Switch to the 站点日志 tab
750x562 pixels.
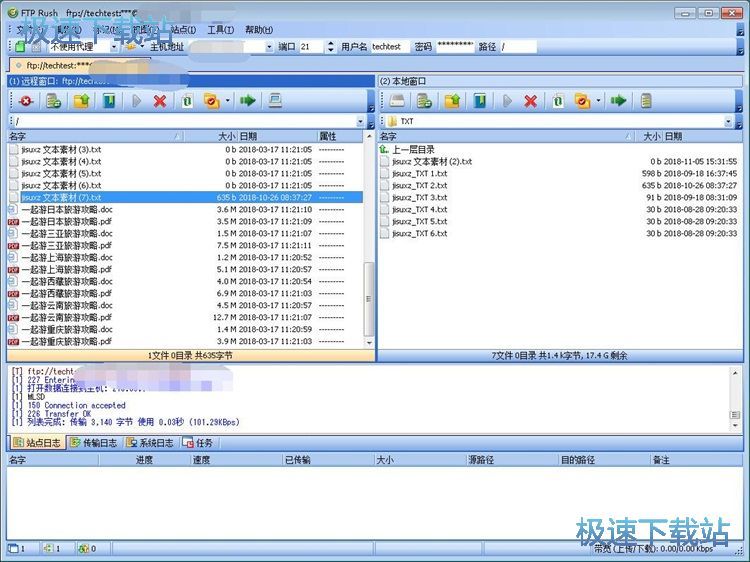pyautogui.click(x=38, y=442)
